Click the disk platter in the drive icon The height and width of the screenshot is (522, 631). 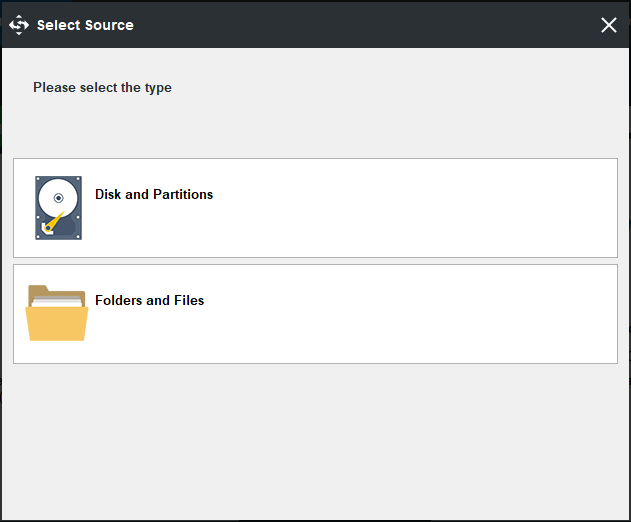58,198
